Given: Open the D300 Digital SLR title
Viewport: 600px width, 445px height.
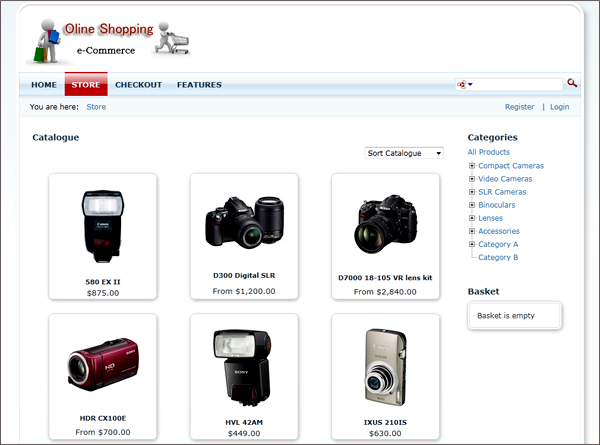Looking at the screenshot, I should (x=244, y=275).
